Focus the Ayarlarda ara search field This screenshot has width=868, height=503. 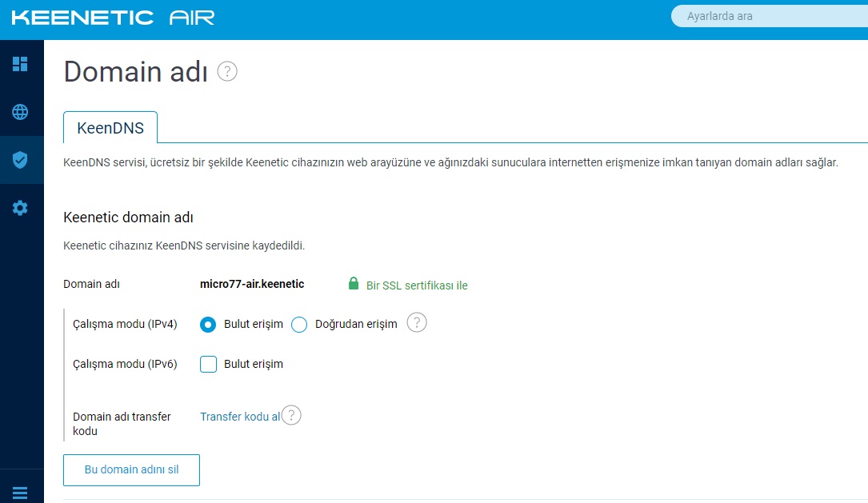point(770,16)
